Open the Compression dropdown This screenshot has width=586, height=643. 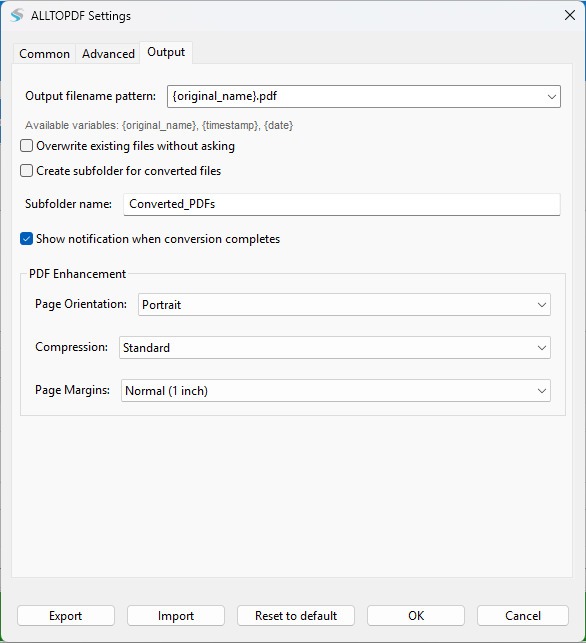pos(335,348)
